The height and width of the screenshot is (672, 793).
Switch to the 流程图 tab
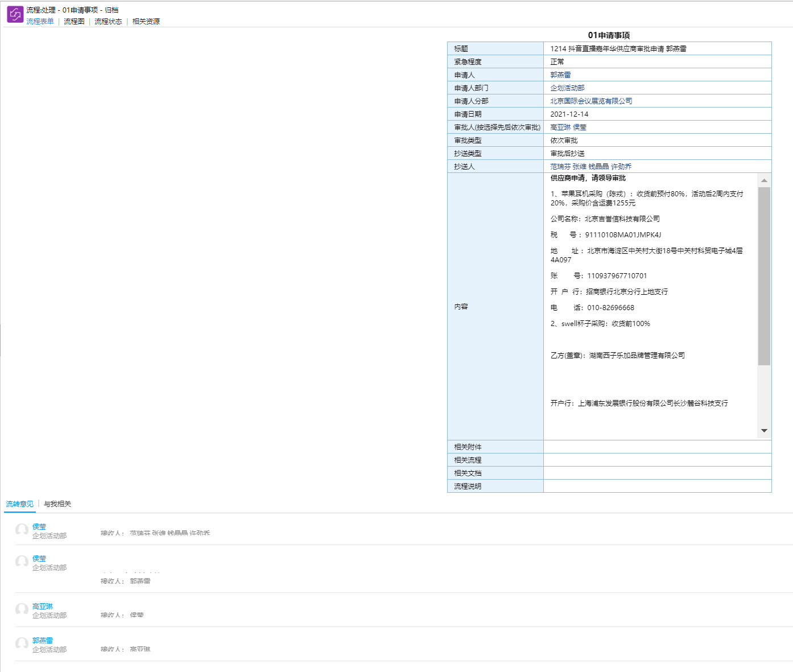click(x=74, y=22)
